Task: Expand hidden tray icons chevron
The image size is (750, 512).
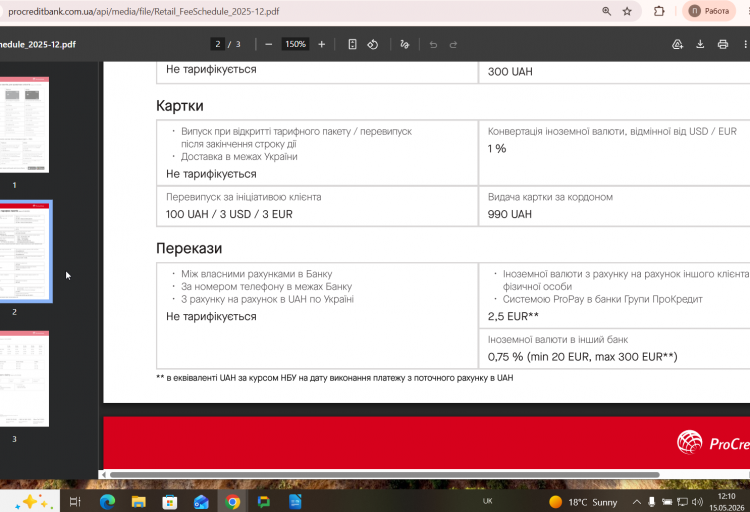Action: point(637,502)
